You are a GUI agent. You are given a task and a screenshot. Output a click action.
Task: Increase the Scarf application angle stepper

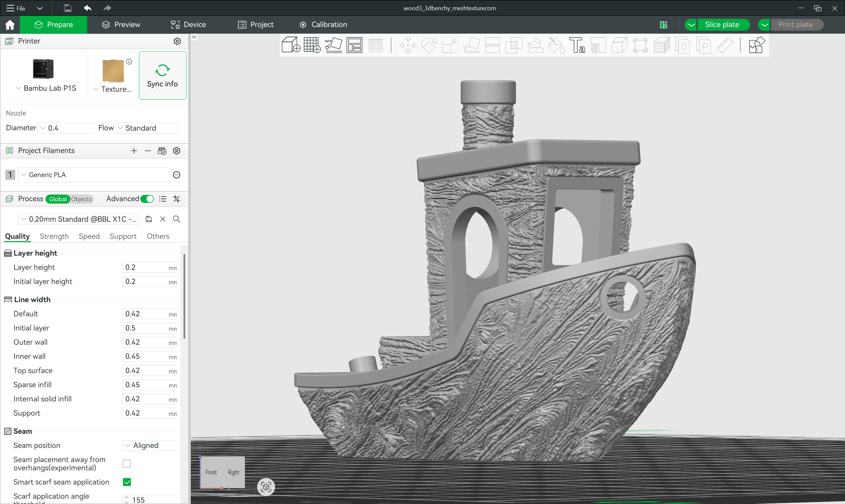click(x=126, y=497)
